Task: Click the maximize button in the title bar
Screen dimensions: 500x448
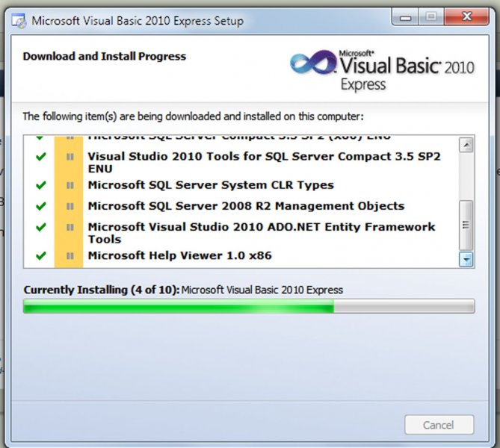Action: click(431, 17)
